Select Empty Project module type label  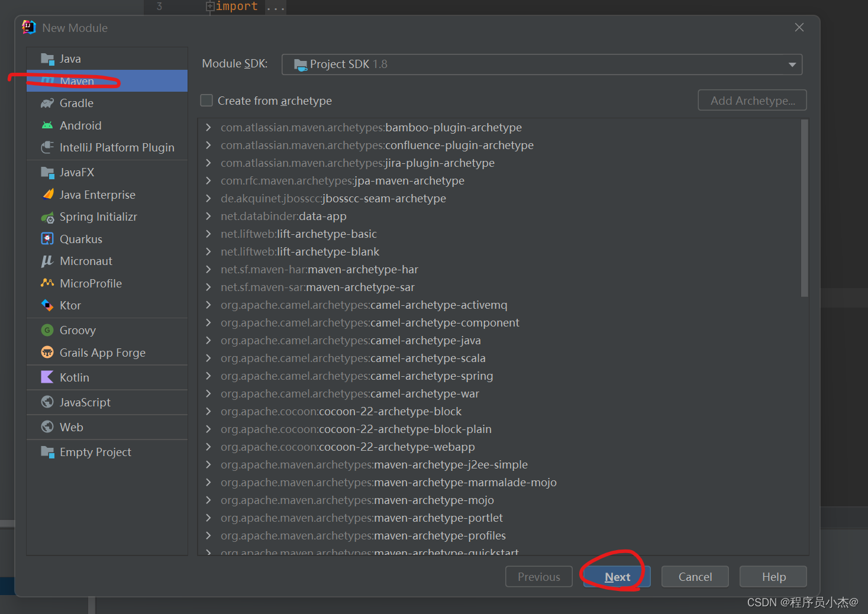[x=95, y=452]
